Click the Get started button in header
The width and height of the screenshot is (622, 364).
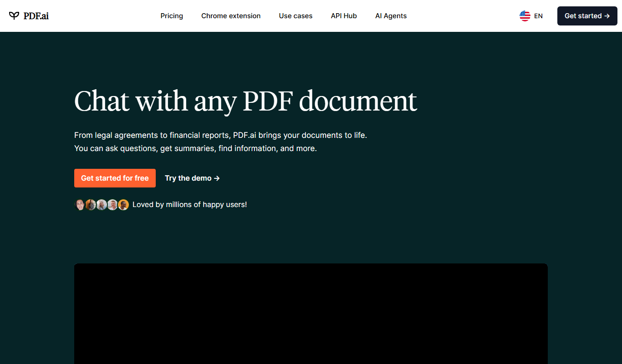(x=587, y=16)
